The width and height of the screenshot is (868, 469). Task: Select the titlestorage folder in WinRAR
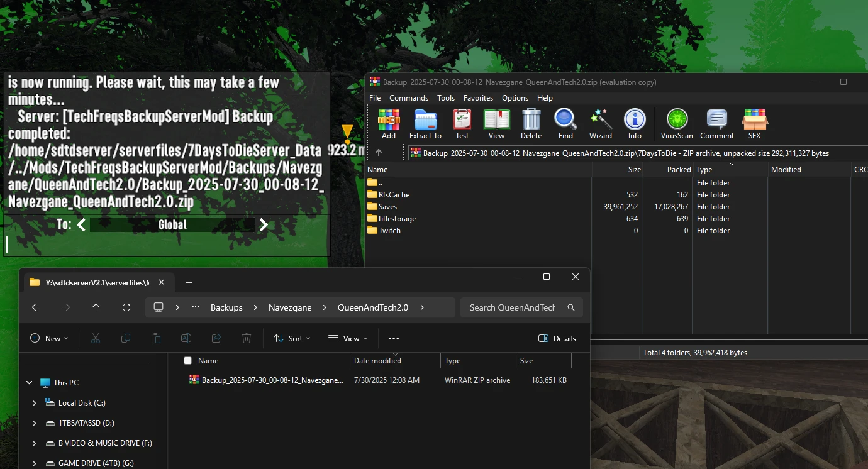[397, 219]
